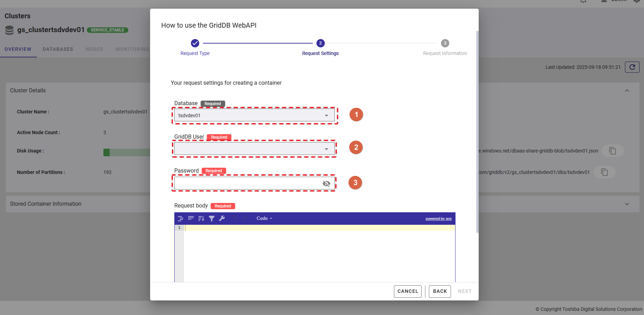Click the compact JSON icon in editor toolbar
The width and height of the screenshot is (644, 315).
point(191,219)
